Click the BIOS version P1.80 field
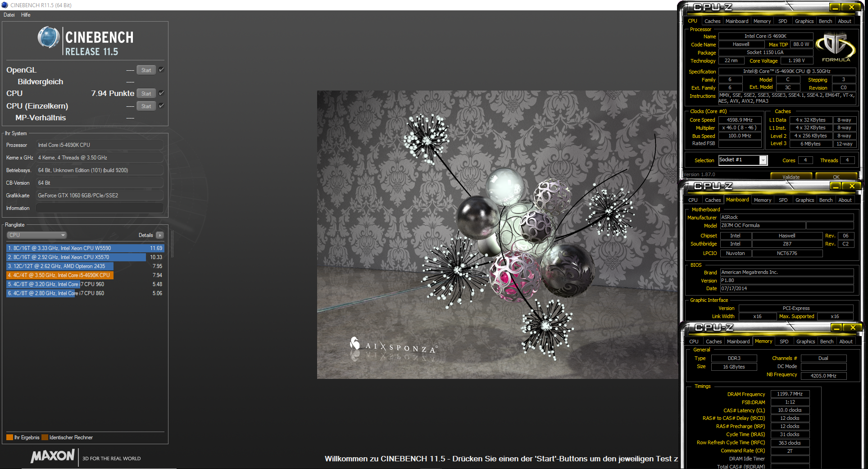Screen dimensions: 868x469 click(787, 280)
